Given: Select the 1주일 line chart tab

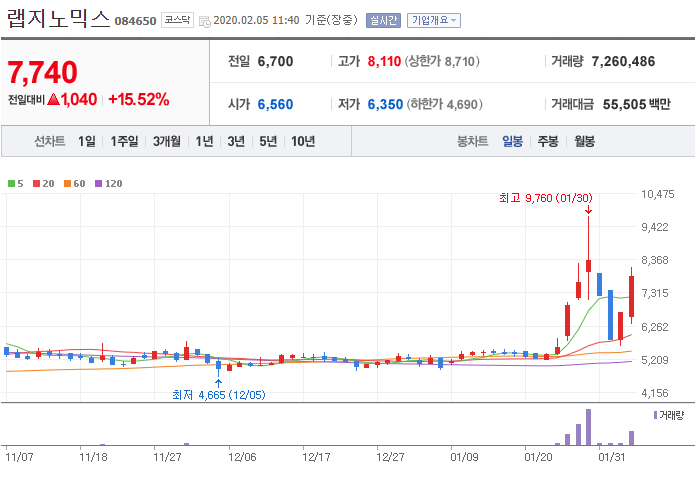Looking at the screenshot, I should (x=125, y=141).
